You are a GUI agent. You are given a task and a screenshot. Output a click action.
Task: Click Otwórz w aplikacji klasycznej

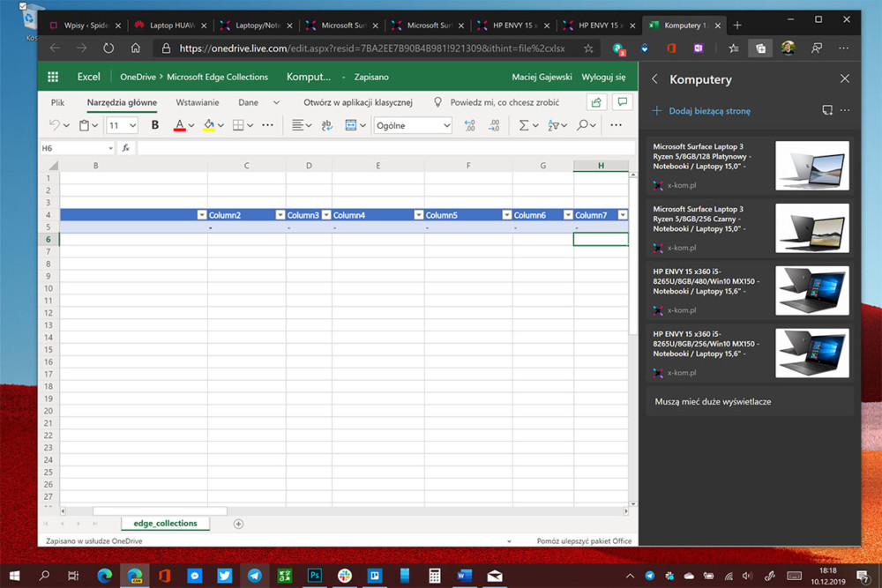click(358, 102)
